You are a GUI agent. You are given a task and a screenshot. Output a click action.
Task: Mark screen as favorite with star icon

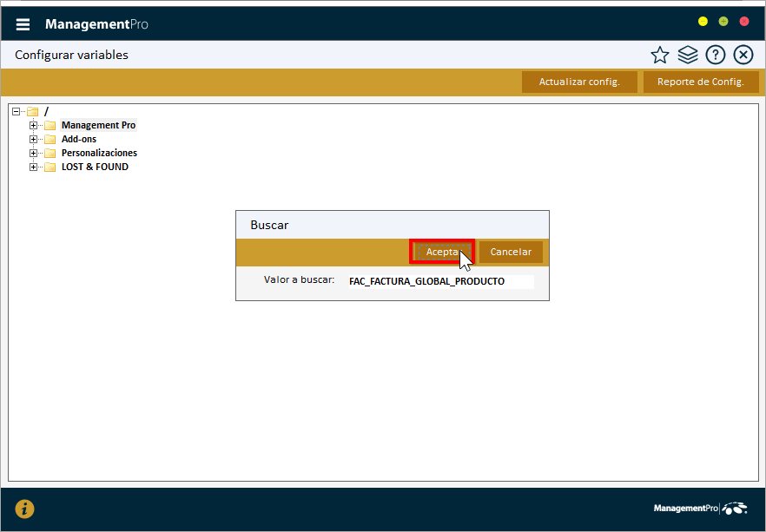coord(659,56)
